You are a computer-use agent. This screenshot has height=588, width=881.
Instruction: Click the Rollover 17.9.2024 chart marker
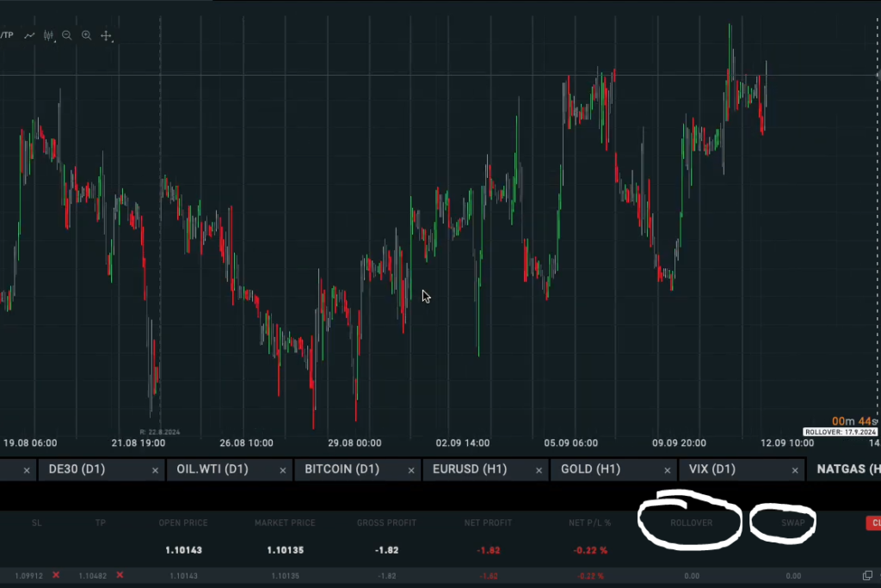(x=839, y=432)
